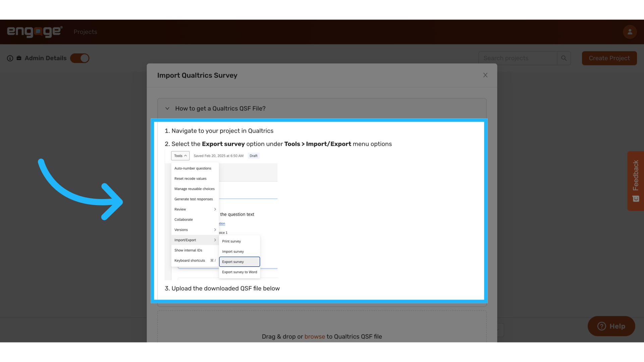Click the engage logo
This screenshot has width=644, height=362.
pos(35,32)
